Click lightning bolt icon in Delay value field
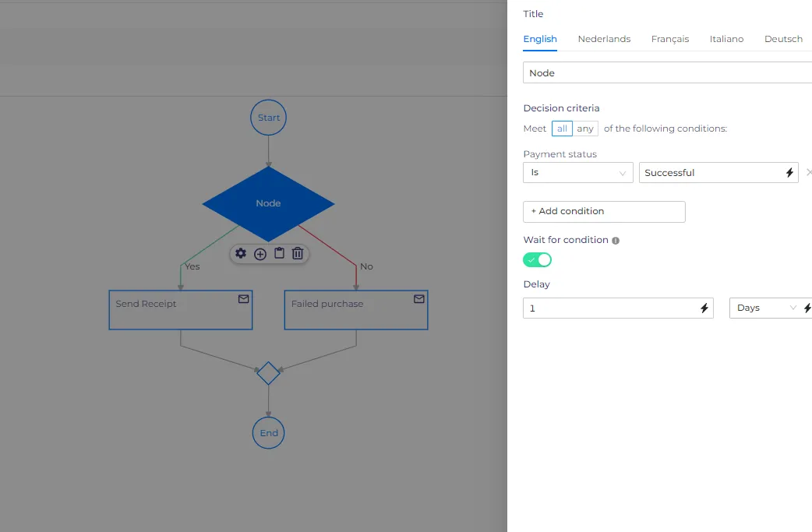The height and width of the screenshot is (532, 812). tap(704, 308)
